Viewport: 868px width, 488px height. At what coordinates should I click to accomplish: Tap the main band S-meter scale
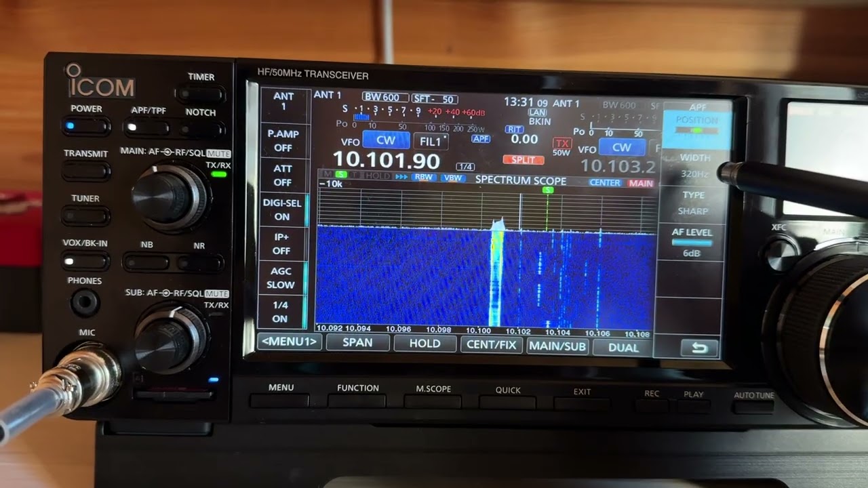[414, 112]
